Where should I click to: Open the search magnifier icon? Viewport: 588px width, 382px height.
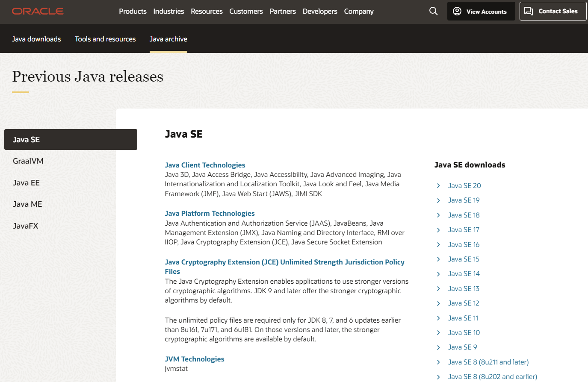433,11
